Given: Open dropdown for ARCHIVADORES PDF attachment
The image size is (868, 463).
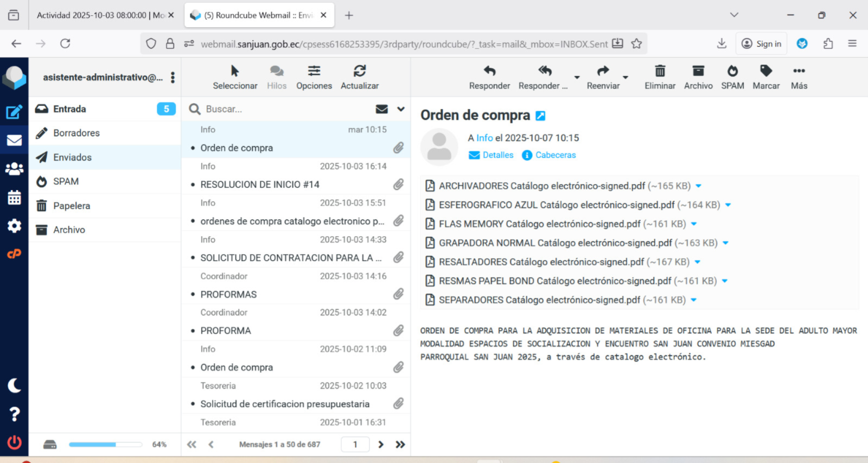Looking at the screenshot, I should point(699,186).
